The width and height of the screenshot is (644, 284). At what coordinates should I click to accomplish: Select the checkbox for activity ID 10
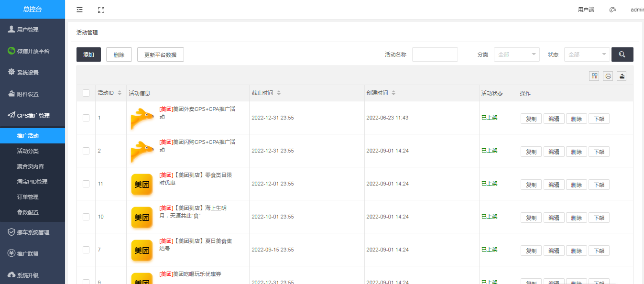(x=86, y=217)
